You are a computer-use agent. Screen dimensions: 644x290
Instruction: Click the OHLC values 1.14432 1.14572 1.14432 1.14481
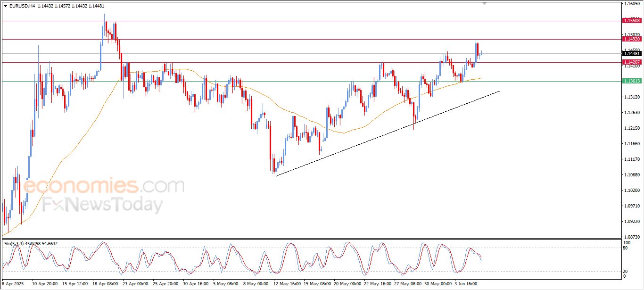click(x=70, y=7)
